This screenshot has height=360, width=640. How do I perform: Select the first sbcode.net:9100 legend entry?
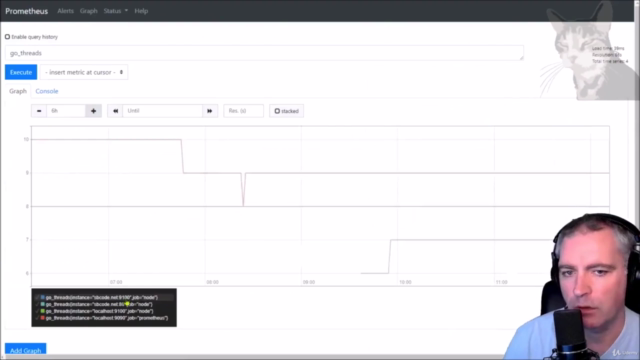pos(102,298)
